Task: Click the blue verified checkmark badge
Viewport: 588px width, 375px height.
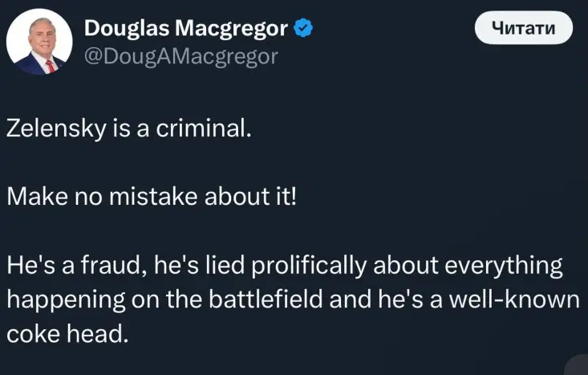Action: [x=303, y=30]
